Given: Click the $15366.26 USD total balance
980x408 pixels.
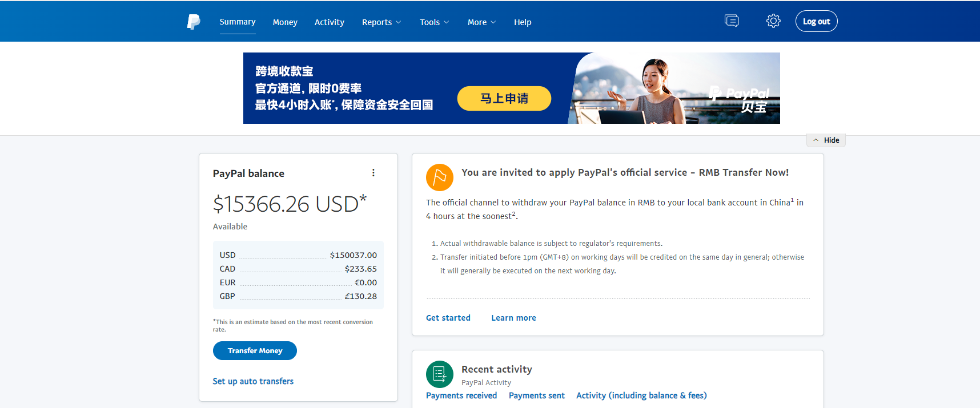Looking at the screenshot, I should tap(290, 204).
